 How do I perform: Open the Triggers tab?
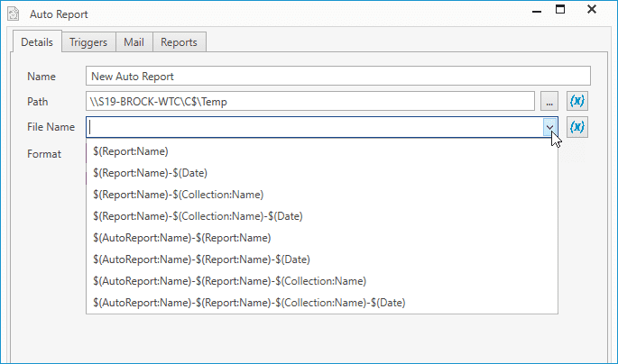[88, 42]
